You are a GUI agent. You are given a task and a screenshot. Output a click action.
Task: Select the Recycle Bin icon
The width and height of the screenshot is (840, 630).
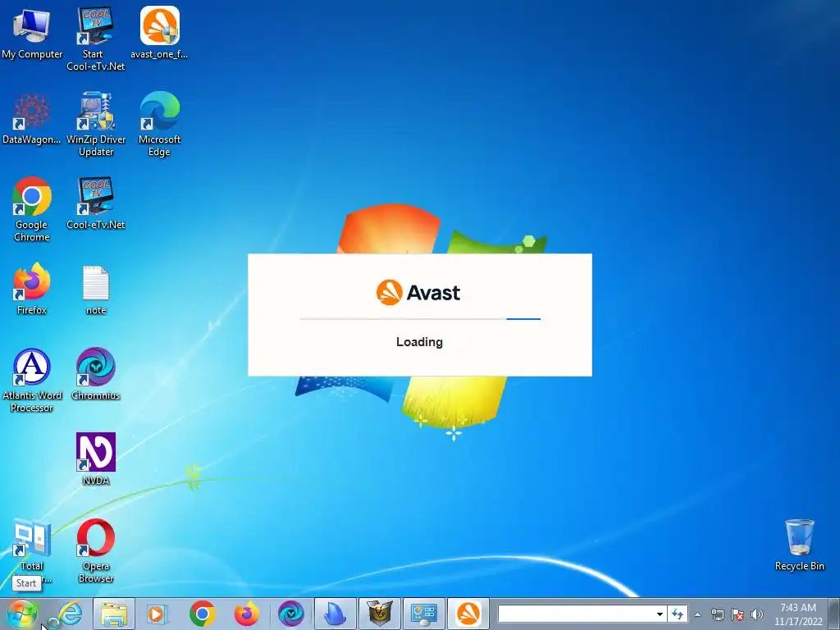coord(799,545)
